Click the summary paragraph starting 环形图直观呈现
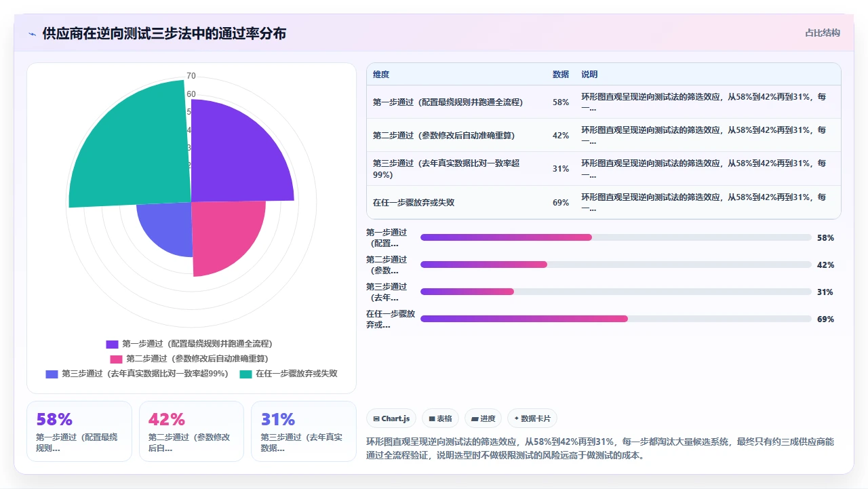 click(600, 448)
